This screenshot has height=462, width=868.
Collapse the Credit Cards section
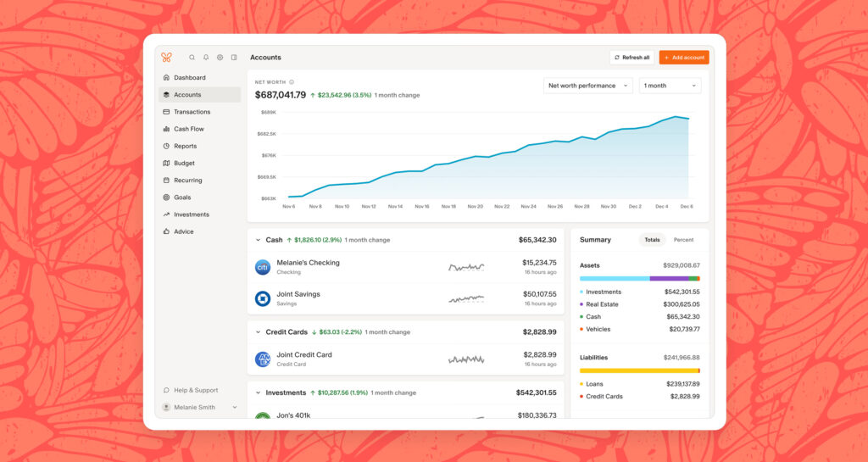click(259, 332)
